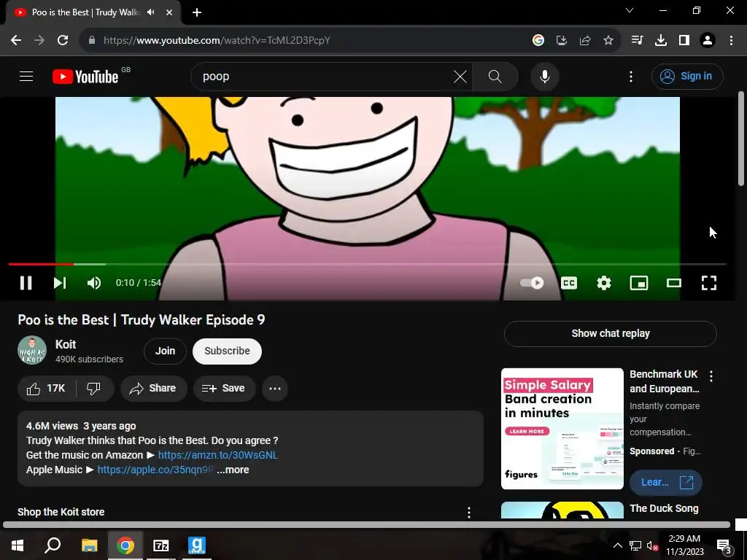
Task: Skip to the next video
Action: click(x=60, y=283)
